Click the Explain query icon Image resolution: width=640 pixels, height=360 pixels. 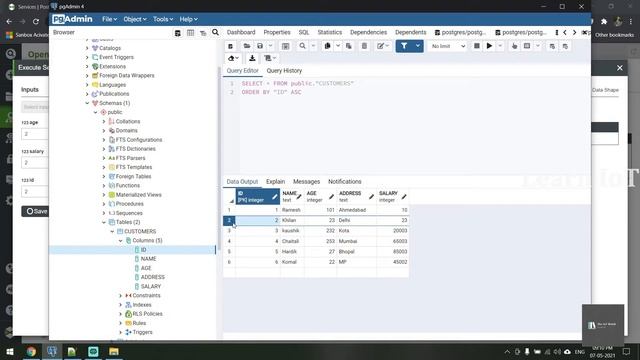coord(514,46)
